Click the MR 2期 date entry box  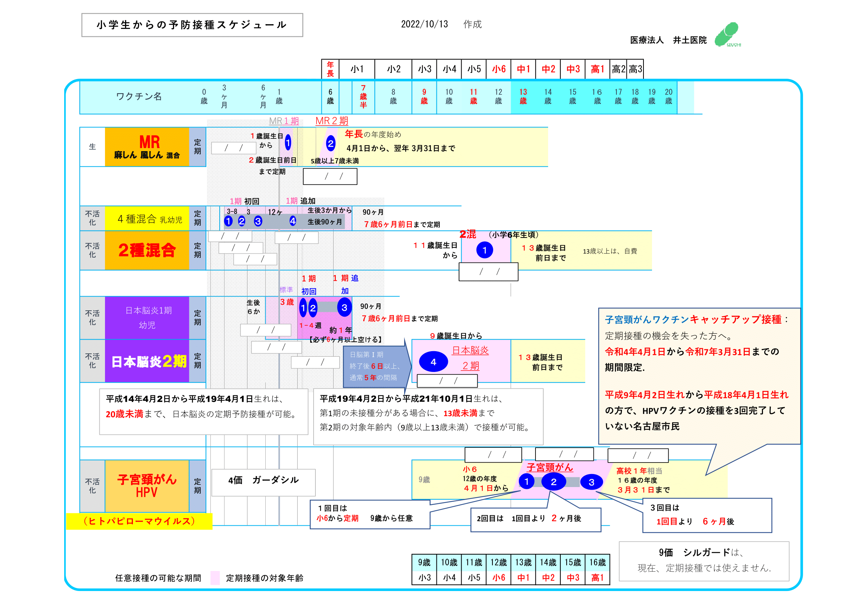pos(330,177)
